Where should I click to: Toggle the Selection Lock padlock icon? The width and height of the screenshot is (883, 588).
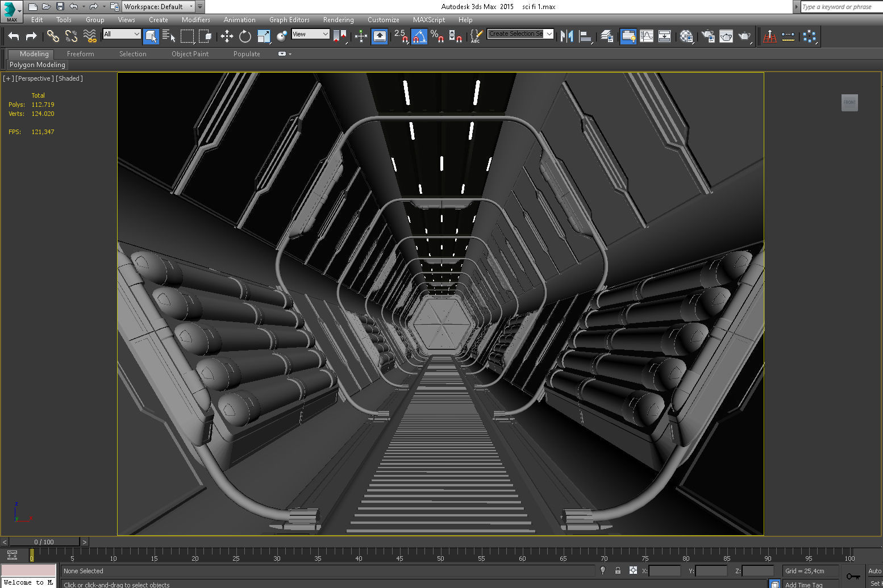pyautogui.click(x=618, y=570)
